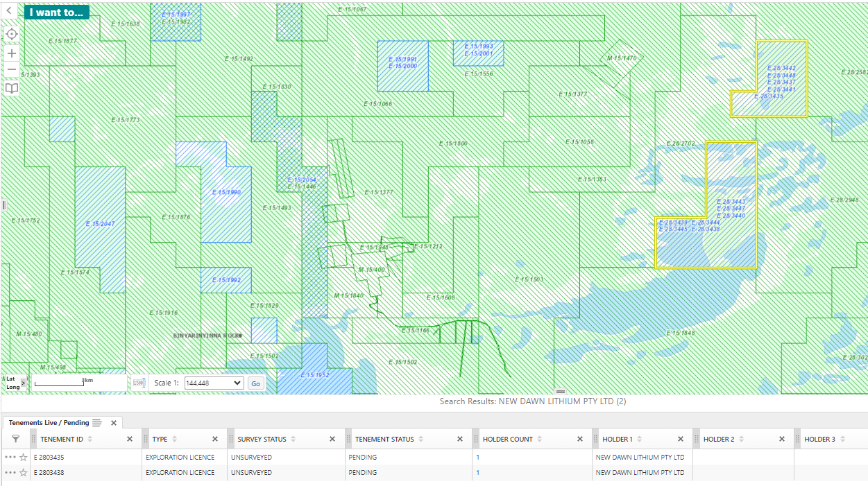Click tenement label M 15/1470 on map
Image resolution: width=868 pixels, height=486 pixels.
(x=621, y=58)
